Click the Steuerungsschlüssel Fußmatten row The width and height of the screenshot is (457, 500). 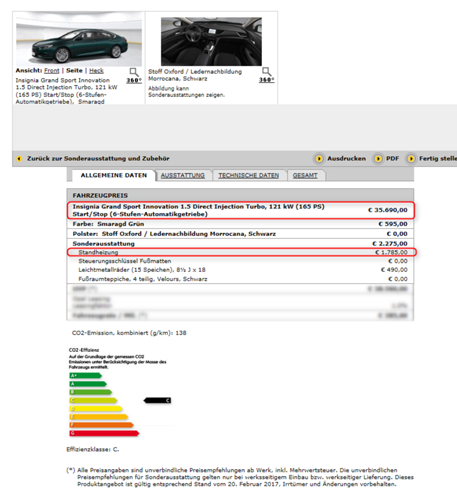tap(240, 261)
